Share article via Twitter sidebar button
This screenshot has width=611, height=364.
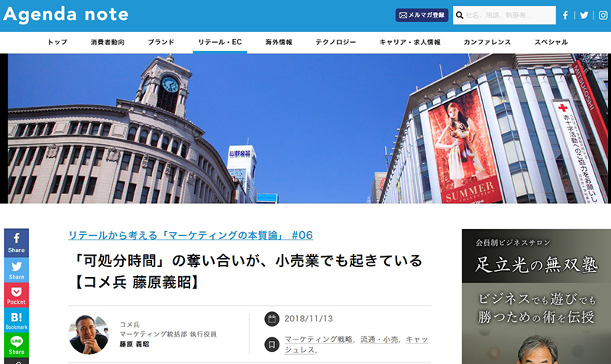(x=16, y=269)
